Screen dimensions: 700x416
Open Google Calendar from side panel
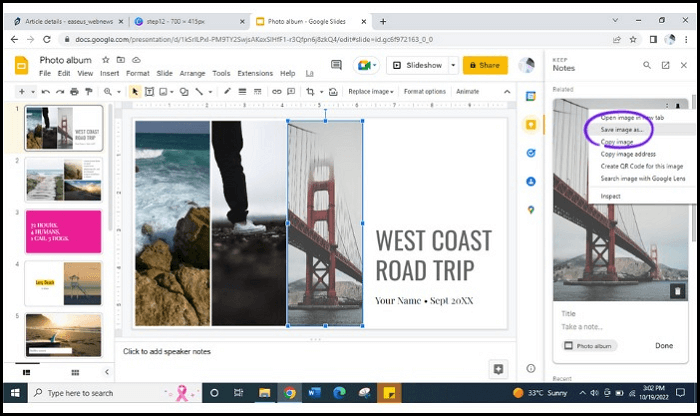click(x=530, y=96)
